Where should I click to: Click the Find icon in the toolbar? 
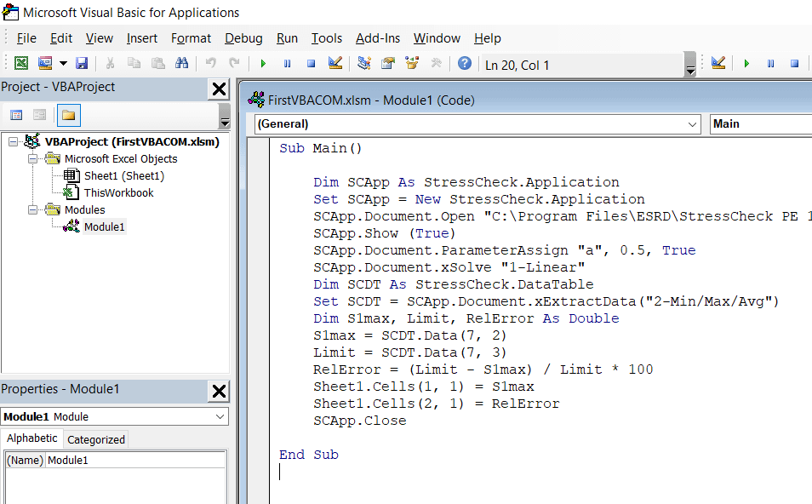(x=182, y=63)
